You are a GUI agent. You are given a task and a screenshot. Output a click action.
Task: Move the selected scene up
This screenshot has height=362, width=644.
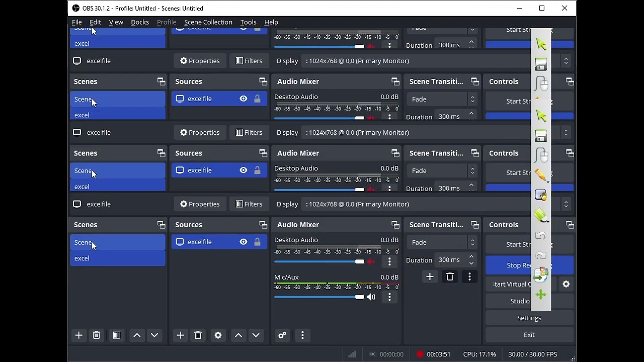(x=137, y=335)
